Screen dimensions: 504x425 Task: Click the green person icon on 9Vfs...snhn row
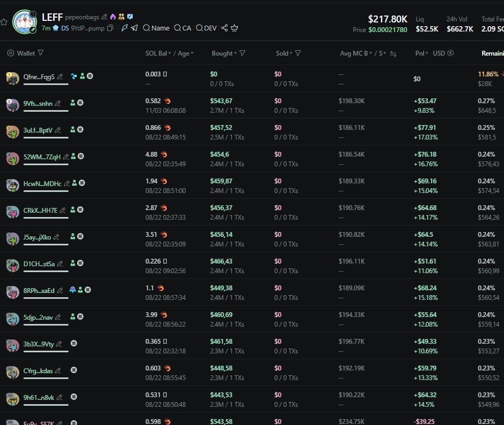[x=73, y=103]
